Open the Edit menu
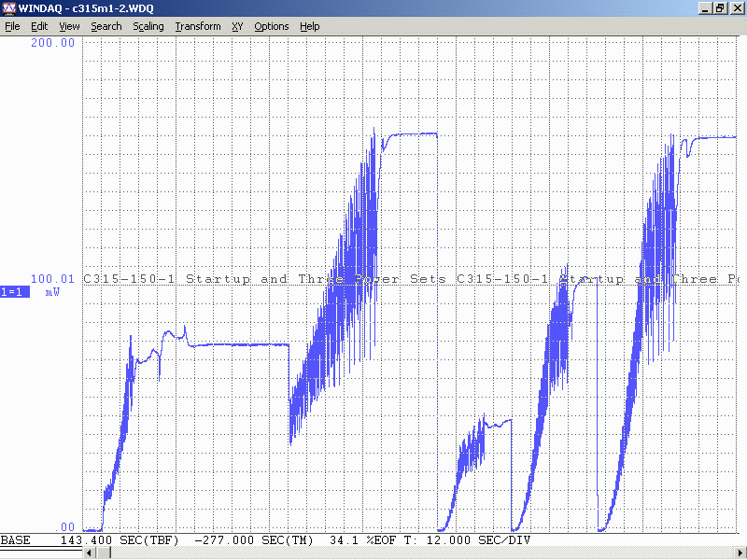Viewport: 747px width, 560px height. click(x=39, y=26)
